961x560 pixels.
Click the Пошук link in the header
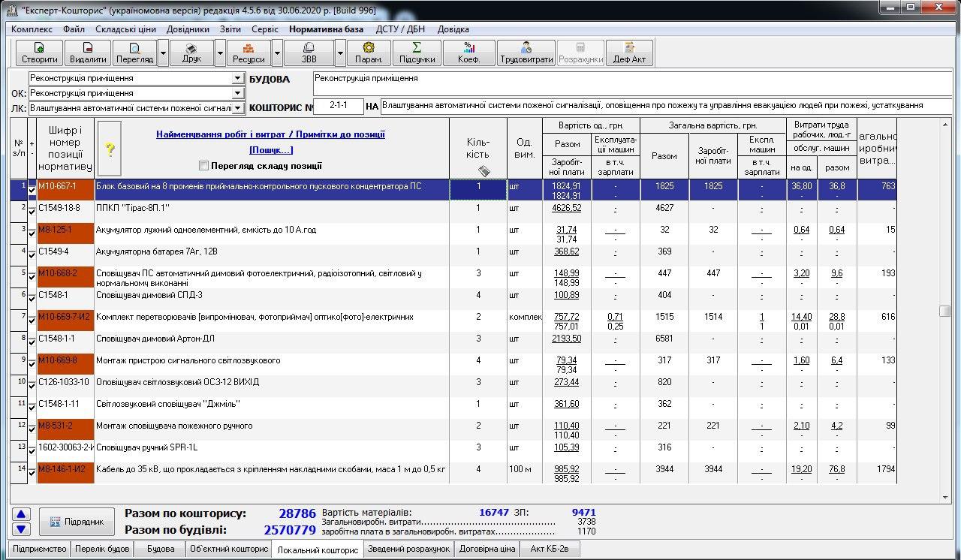271,150
